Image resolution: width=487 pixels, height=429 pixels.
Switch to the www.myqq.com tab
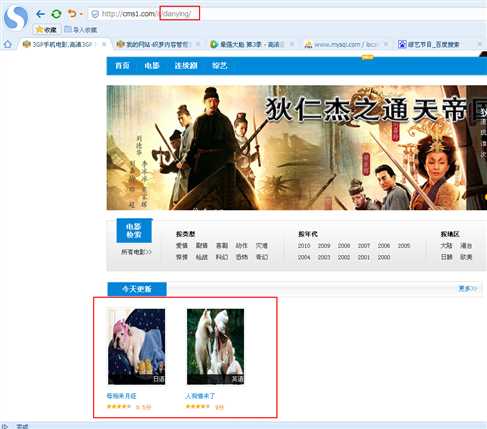pos(342,44)
